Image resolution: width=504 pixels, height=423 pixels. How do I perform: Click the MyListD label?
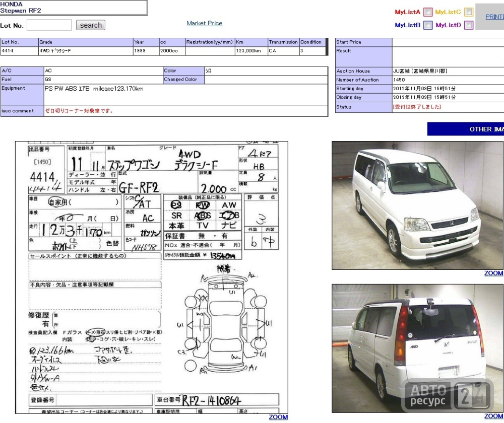[x=449, y=25]
